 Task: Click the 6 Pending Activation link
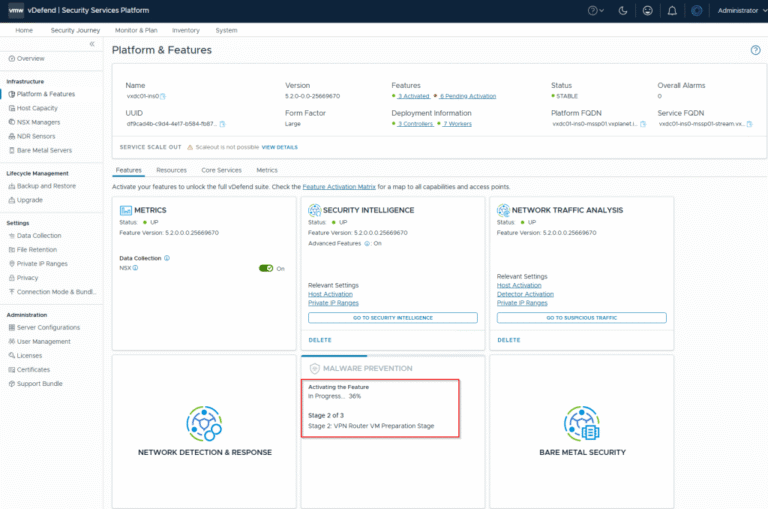click(468, 96)
